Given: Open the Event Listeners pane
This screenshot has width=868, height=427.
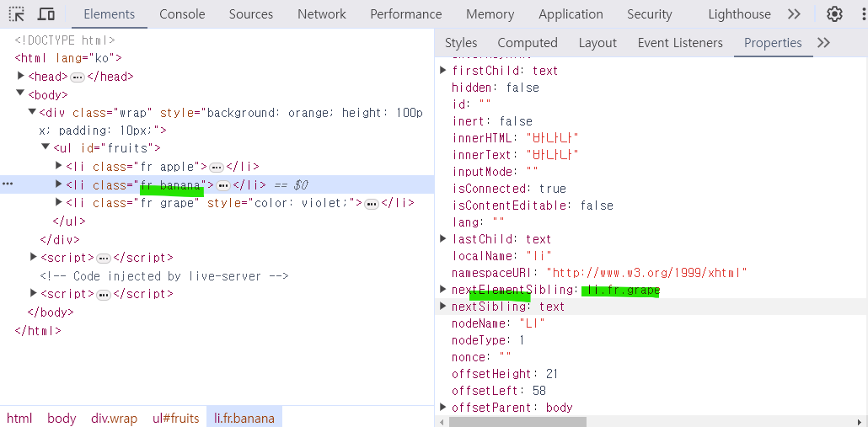Looking at the screenshot, I should (680, 43).
